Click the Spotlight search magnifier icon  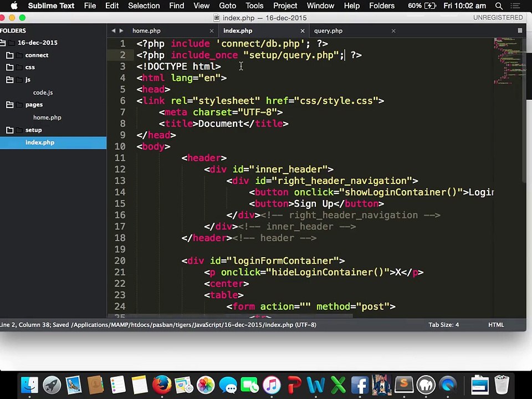[x=499, y=6]
